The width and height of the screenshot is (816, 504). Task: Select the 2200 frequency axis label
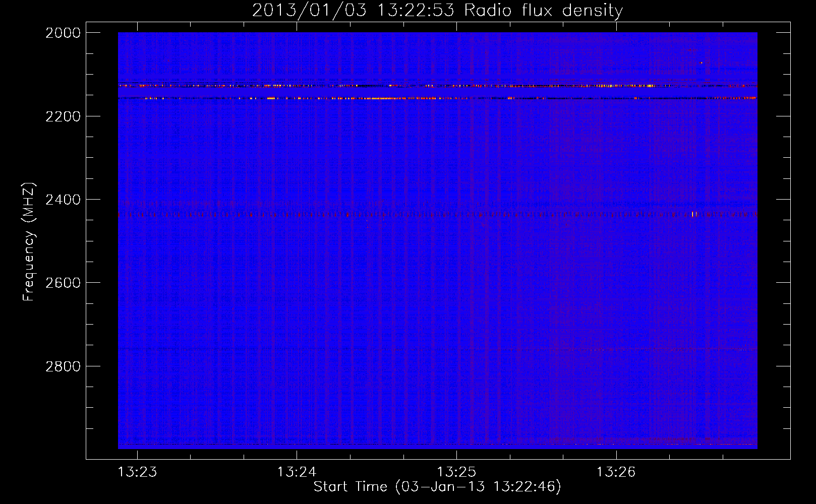coord(63,116)
